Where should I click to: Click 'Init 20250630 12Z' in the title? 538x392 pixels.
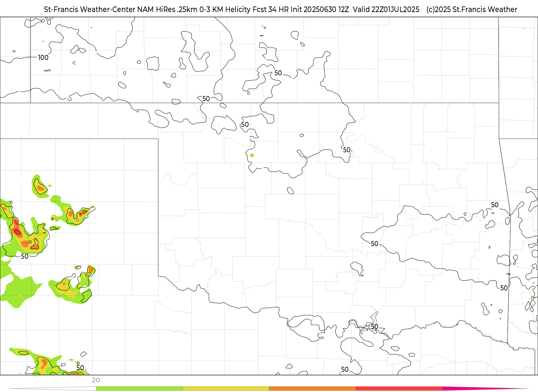[320, 10]
